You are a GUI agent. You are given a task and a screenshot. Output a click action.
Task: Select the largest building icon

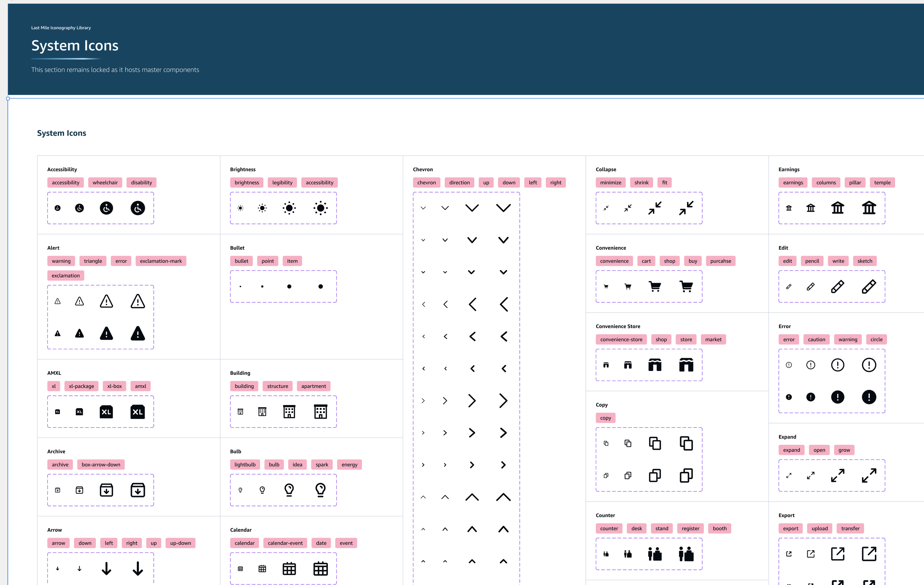coord(320,412)
